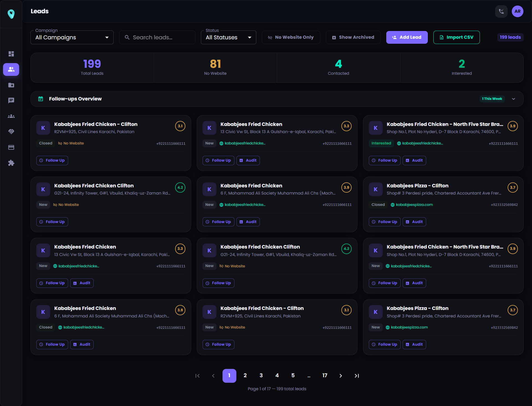Jump to the last page arrow
532x406 pixels.
coord(357,376)
